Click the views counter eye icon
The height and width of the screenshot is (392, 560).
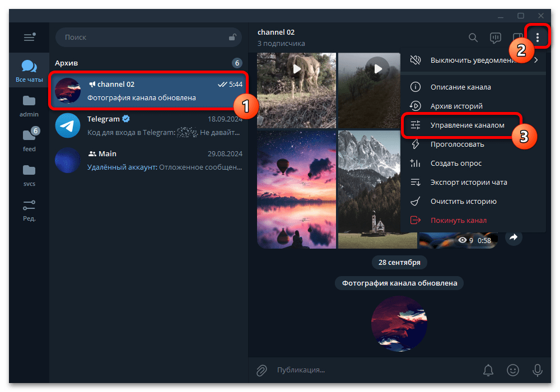coord(462,240)
